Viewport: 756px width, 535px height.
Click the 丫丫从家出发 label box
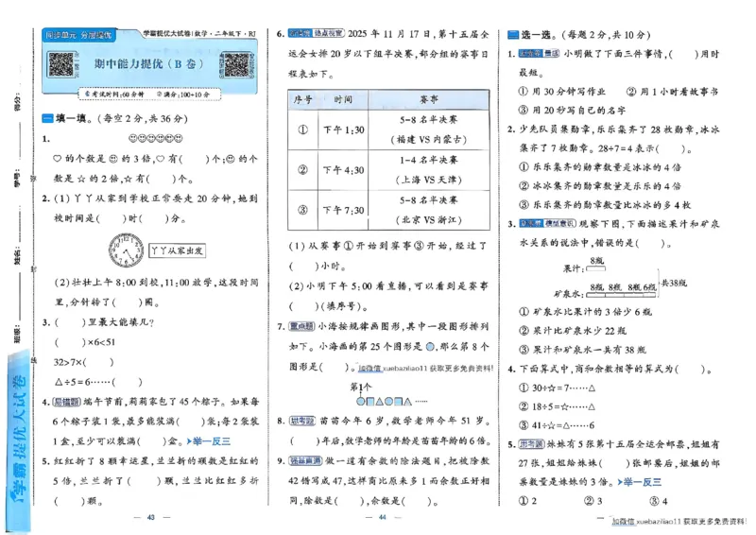pos(177,250)
